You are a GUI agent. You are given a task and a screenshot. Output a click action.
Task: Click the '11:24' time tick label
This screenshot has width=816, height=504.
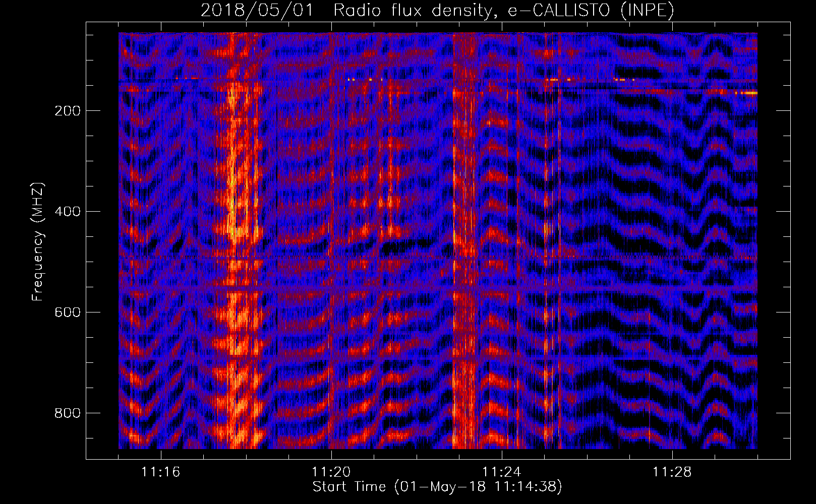(x=502, y=472)
